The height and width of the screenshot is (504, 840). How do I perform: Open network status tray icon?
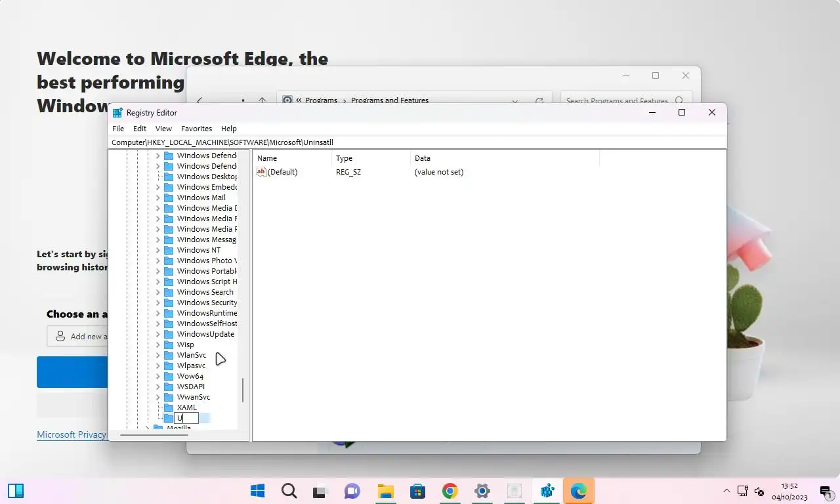click(x=743, y=491)
